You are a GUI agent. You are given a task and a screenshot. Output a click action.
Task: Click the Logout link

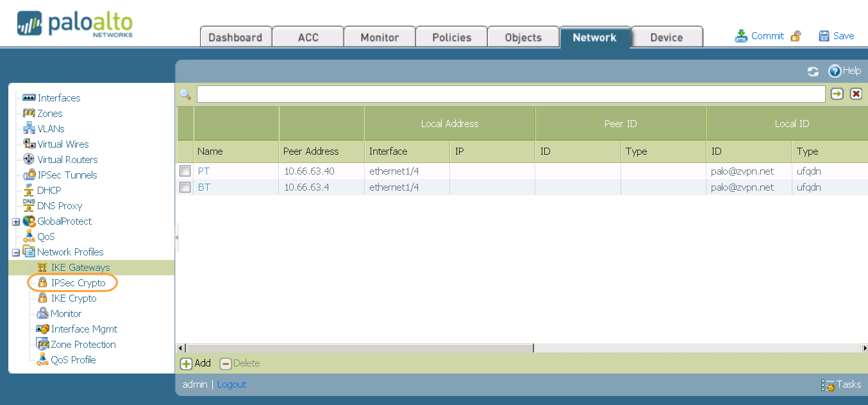point(231,384)
